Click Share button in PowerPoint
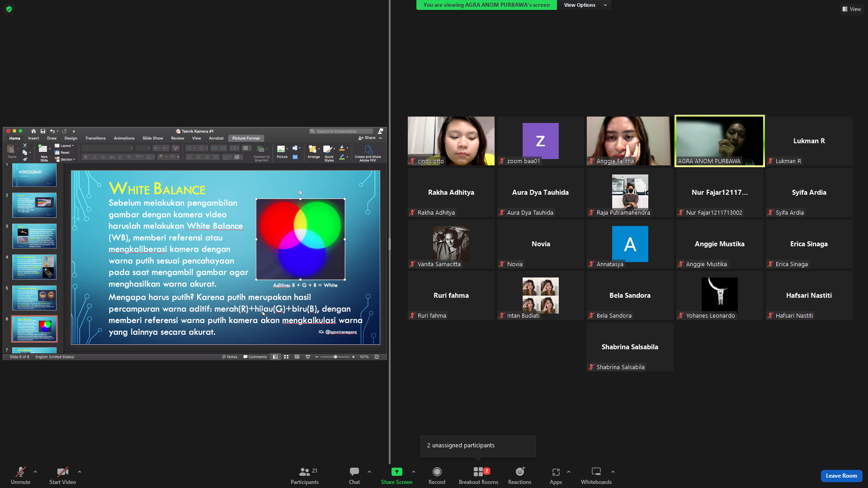Viewport: 868px width, 488px height. 367,138
